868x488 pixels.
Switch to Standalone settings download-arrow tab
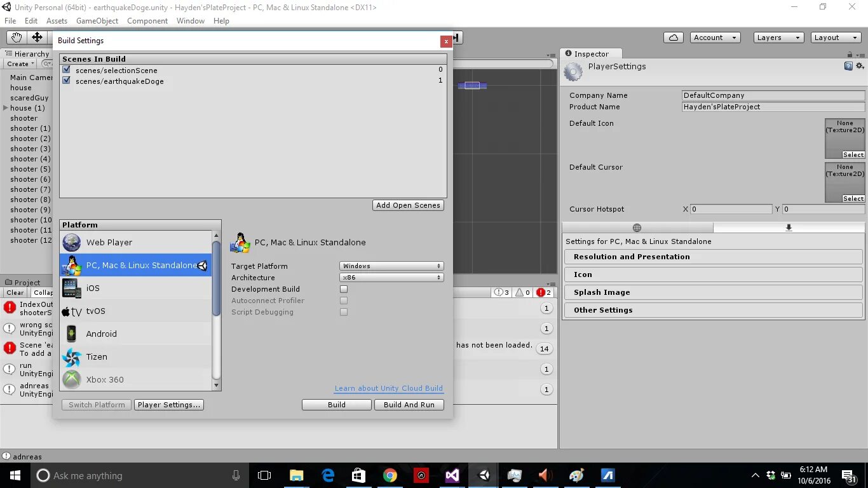tap(789, 227)
